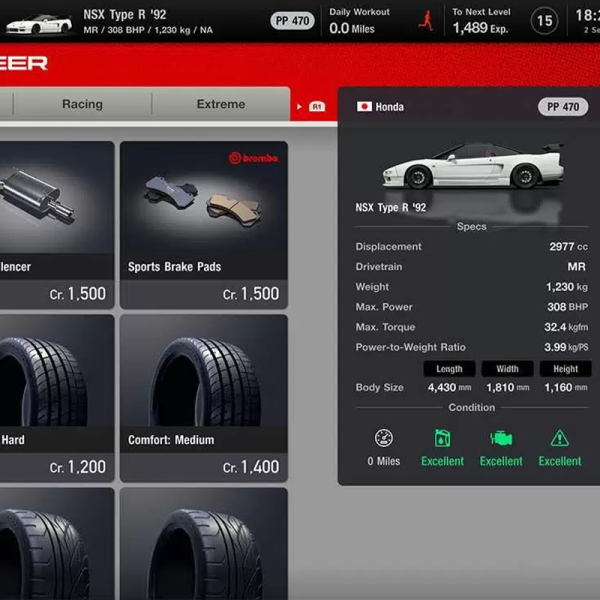Click the Displacement 2977 cc value
The height and width of the screenshot is (600, 600).
tap(568, 246)
